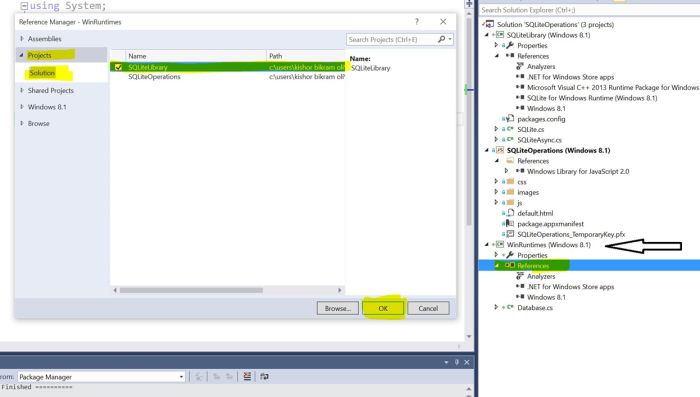The image size is (700, 397).
Task: Open the dialog help question mark
Action: (417, 21)
